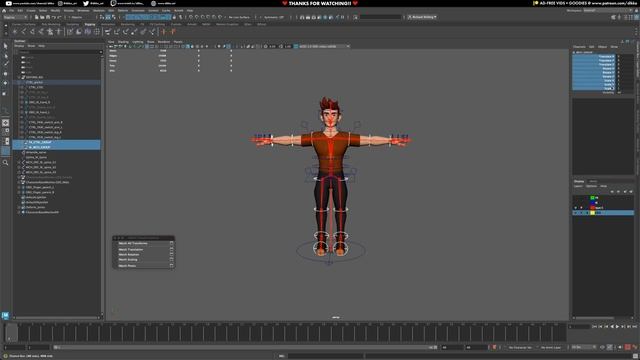Open Match Translation option box
This screenshot has height=360, width=640.
[171, 249]
